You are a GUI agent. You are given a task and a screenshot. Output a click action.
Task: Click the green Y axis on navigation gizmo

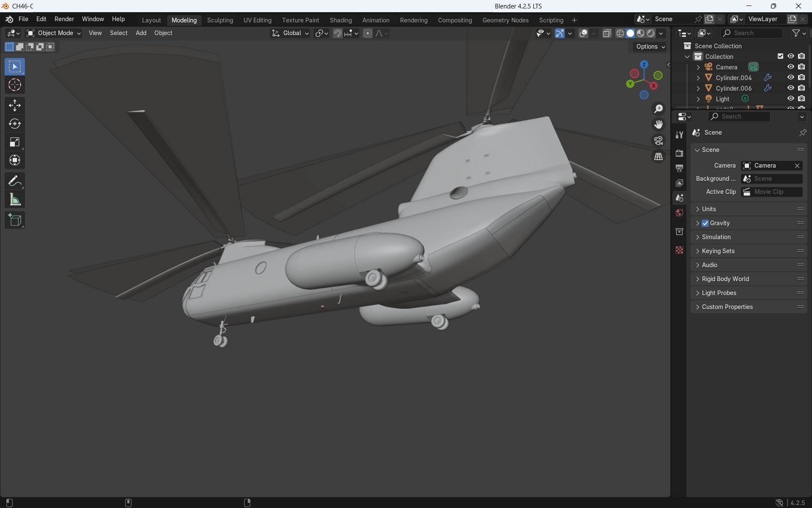630,84
